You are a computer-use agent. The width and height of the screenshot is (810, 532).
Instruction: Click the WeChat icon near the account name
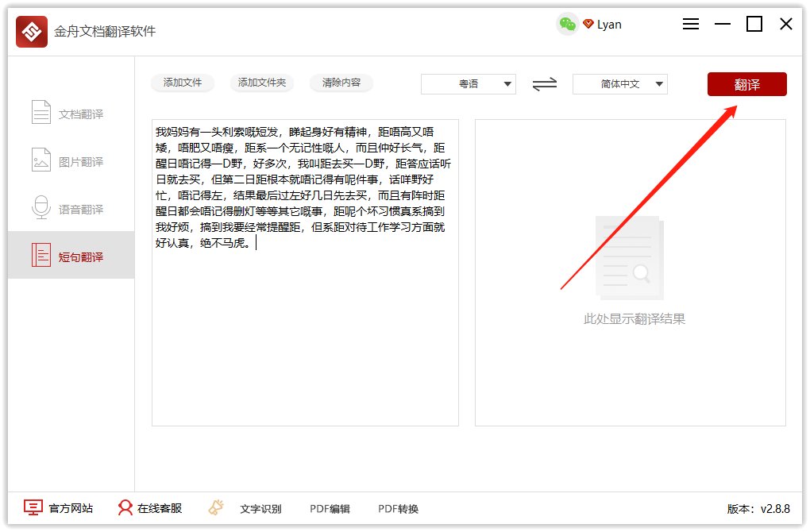click(567, 25)
